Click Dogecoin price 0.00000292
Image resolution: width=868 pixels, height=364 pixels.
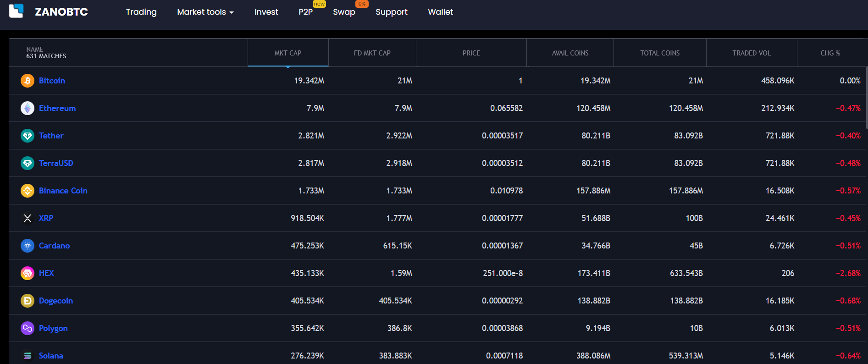502,301
